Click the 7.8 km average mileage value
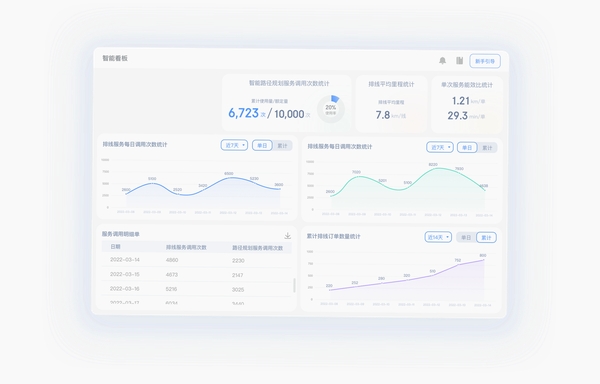The height and width of the screenshot is (384, 600). tap(383, 115)
